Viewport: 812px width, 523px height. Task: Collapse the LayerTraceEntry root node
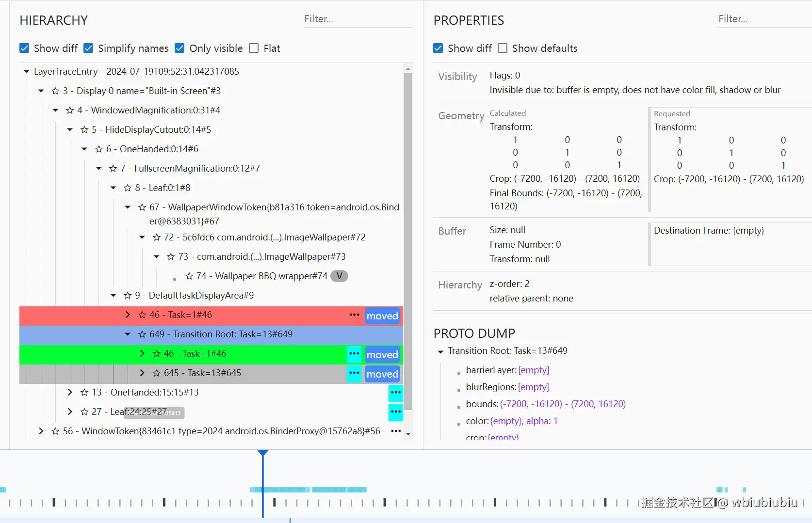[x=27, y=72]
